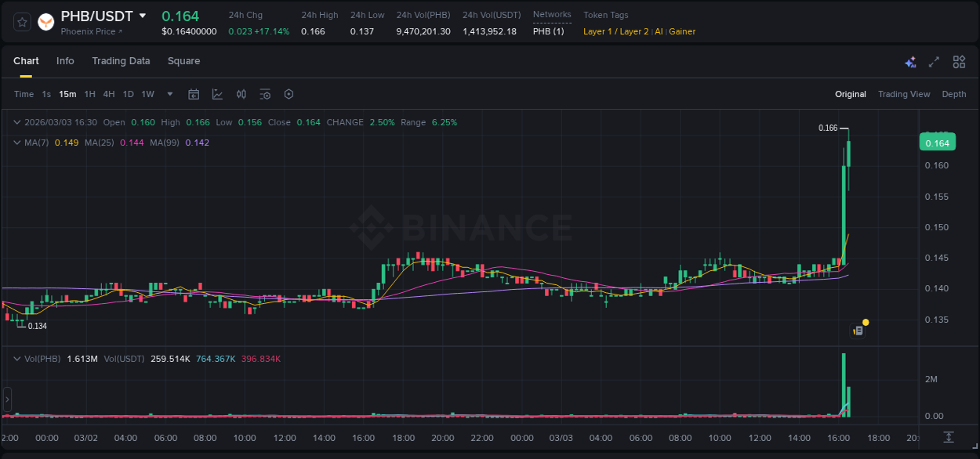
Task: Expand chart to fullscreen with arrow icon
Action: pos(934,61)
